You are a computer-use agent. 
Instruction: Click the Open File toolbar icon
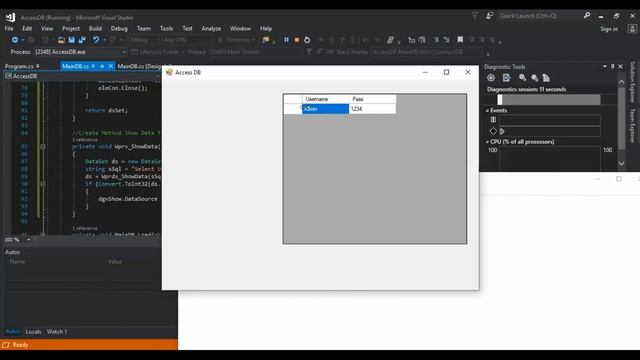(x=61, y=40)
